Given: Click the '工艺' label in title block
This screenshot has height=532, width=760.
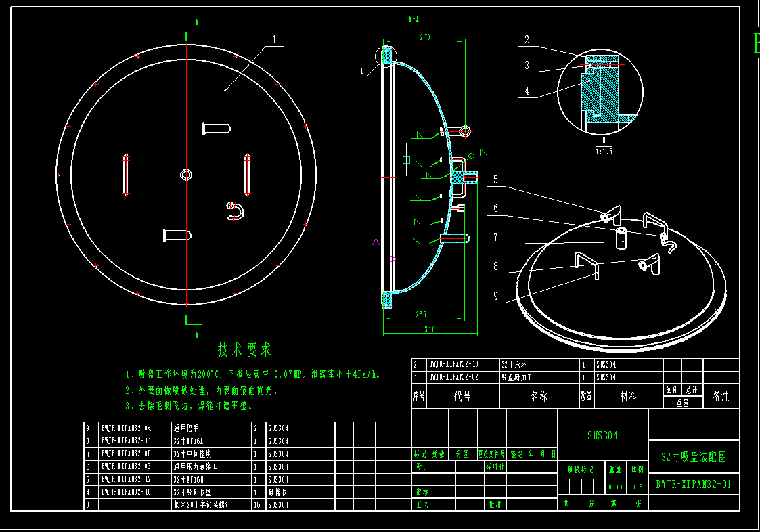Looking at the screenshot, I should tap(422, 505).
